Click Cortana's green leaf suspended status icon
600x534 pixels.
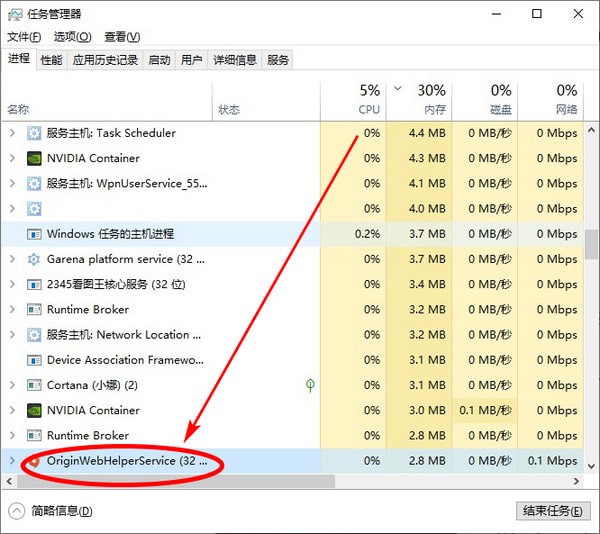pyautogui.click(x=310, y=385)
